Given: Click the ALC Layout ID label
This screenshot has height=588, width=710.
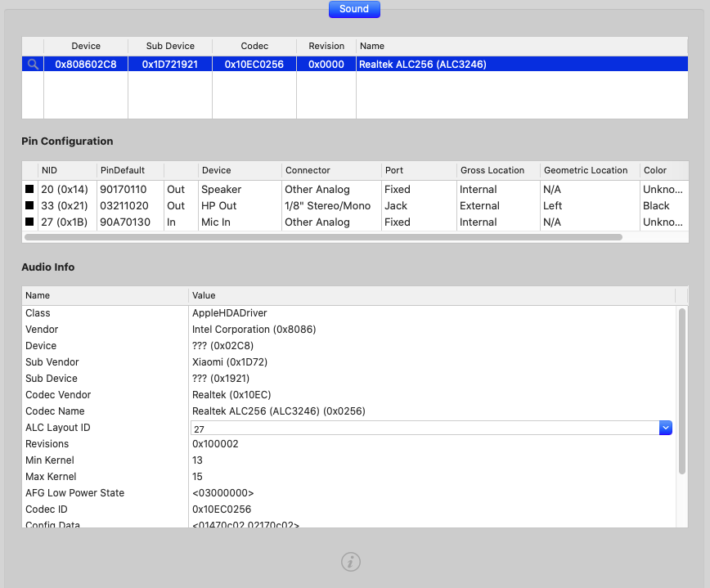Looking at the screenshot, I should coord(57,428).
